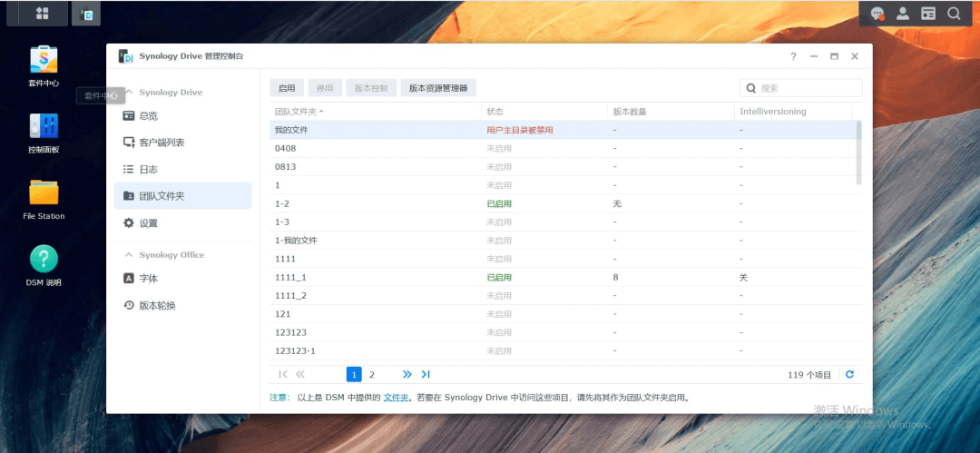Viewport: 980px width, 453px height.
Task: Click the 搜索 search input field
Action: click(808, 88)
